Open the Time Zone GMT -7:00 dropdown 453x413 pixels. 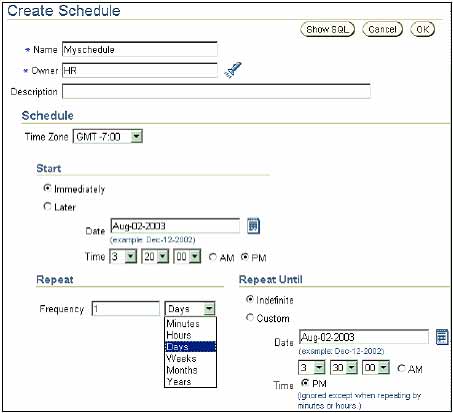108,136
